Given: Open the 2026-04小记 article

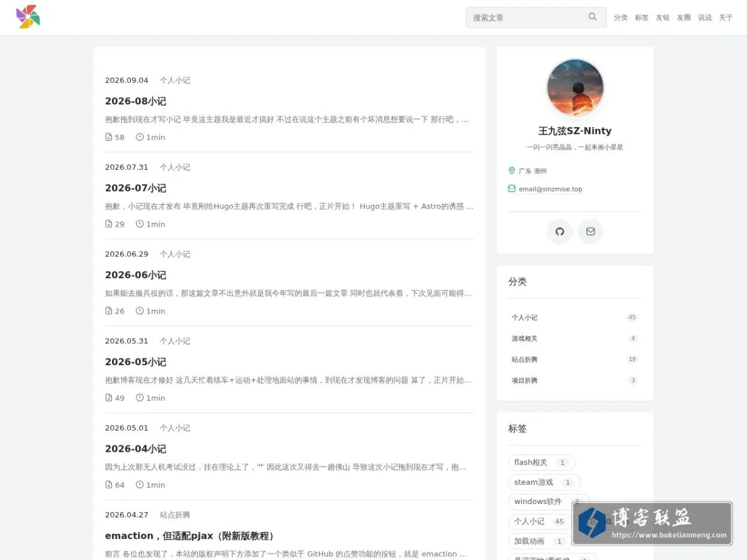Looking at the screenshot, I should 136,449.
